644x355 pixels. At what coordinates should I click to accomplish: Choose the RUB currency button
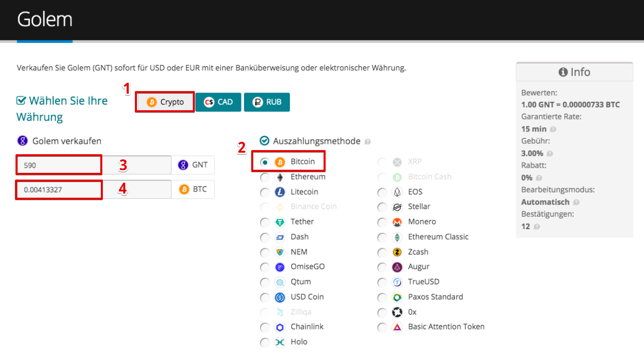pyautogui.click(x=267, y=102)
